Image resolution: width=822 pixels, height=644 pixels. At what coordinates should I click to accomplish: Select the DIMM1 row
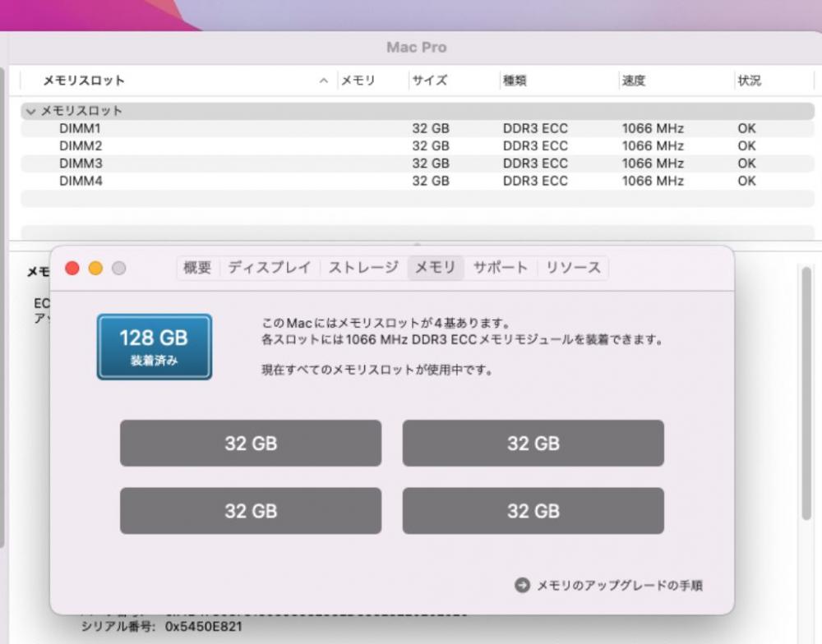pos(418,128)
